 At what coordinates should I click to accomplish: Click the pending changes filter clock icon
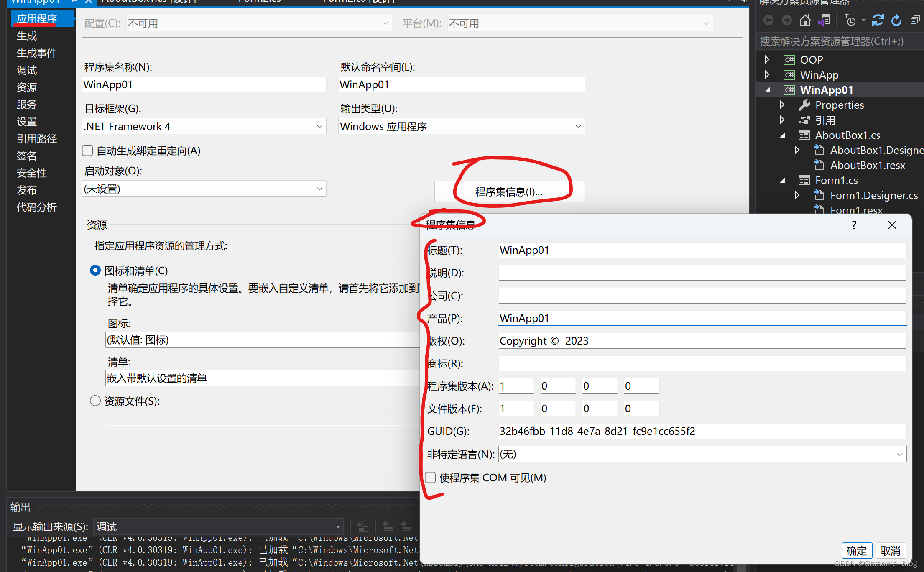(850, 20)
